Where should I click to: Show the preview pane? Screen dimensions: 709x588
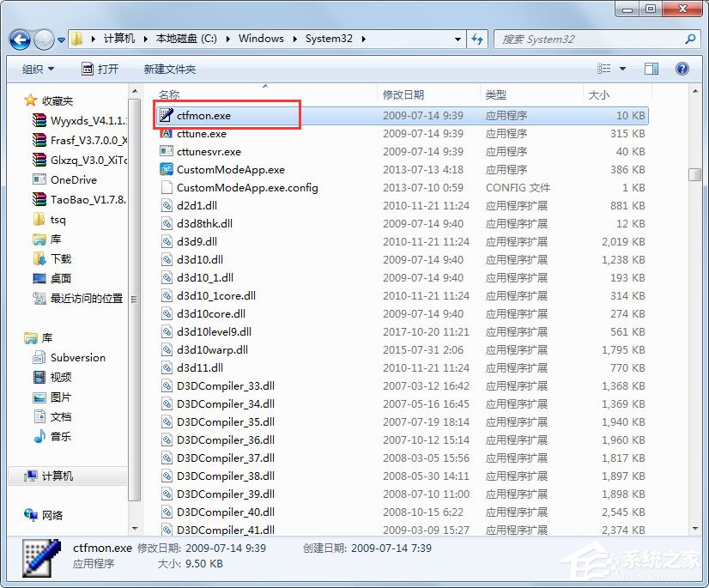[651, 68]
